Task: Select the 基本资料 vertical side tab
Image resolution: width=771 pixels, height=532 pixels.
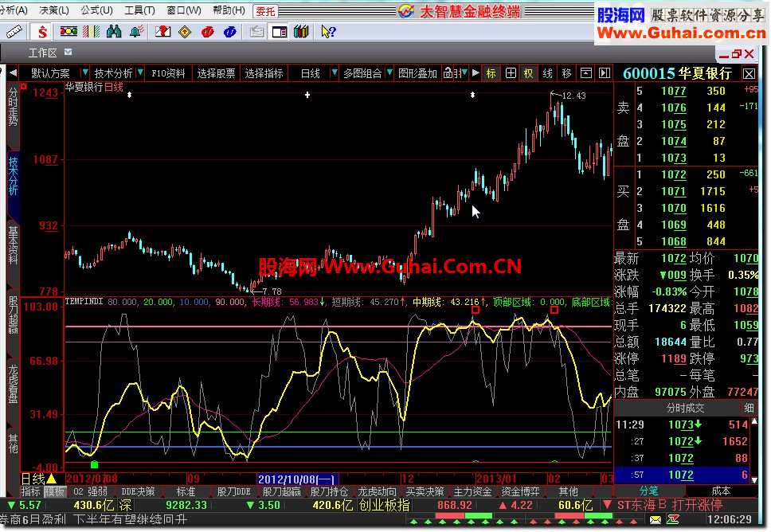Action: tap(13, 256)
